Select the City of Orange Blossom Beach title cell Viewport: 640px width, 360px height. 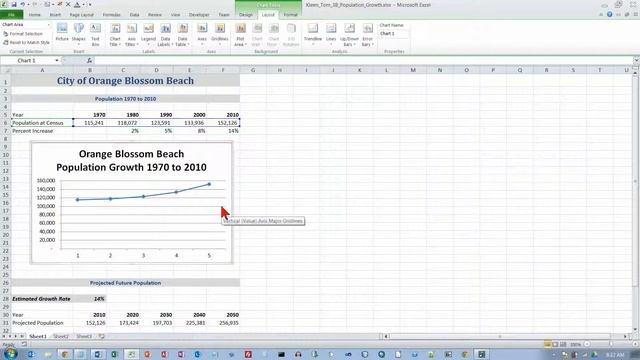(125, 81)
